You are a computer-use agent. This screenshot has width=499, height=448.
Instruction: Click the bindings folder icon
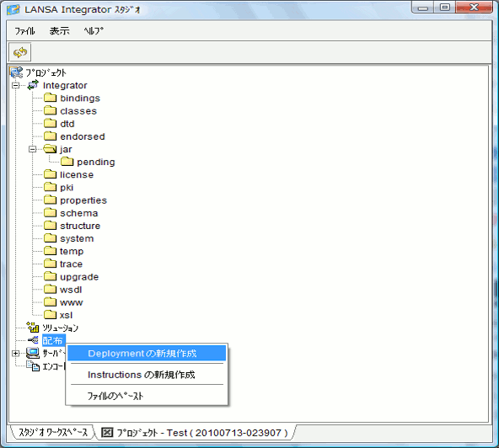pyautogui.click(x=50, y=98)
